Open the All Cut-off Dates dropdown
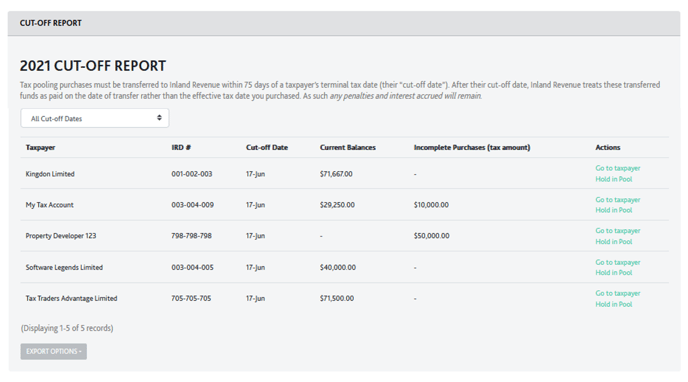 pyautogui.click(x=95, y=118)
